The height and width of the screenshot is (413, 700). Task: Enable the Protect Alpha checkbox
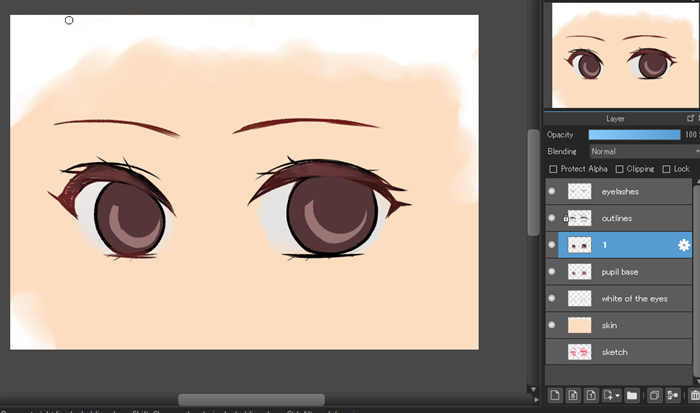coord(554,169)
